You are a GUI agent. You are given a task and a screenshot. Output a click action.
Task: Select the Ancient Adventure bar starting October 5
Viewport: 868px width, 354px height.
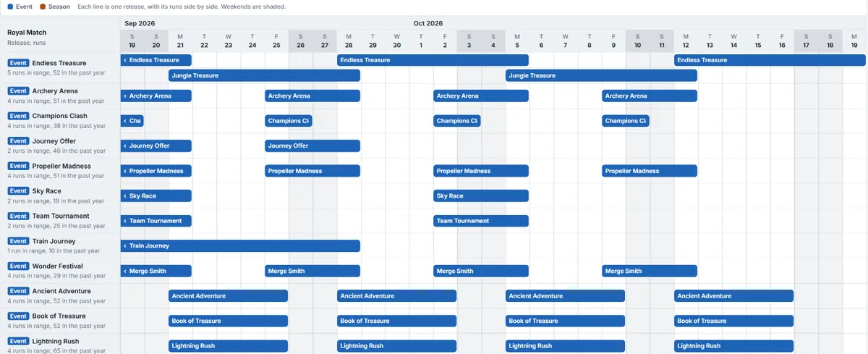565,296
